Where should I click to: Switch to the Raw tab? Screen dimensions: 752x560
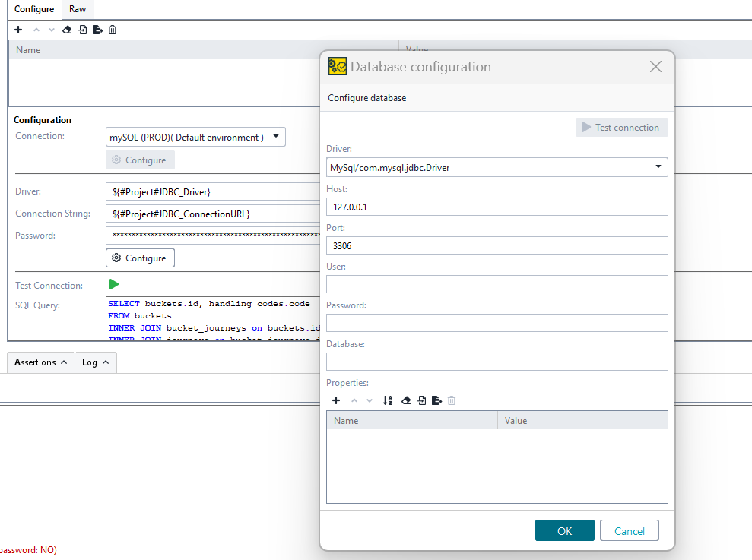(x=78, y=10)
